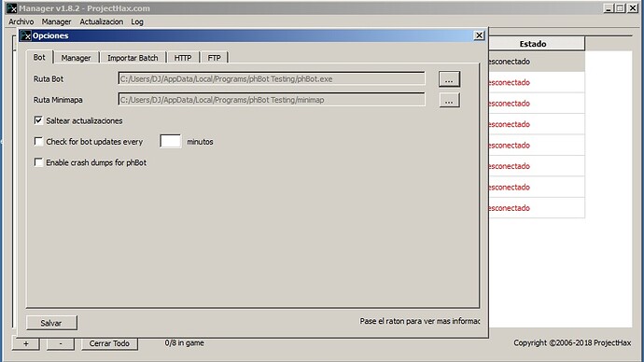Enable Check for bot updates every
Image resolution: width=644 pixels, height=362 pixels.
(38, 141)
